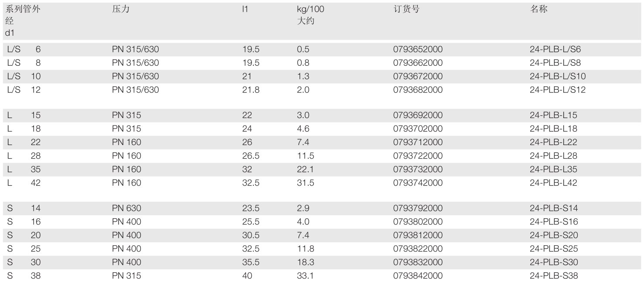This screenshot has height=288, width=644.
Task: Click the 订货号 column header
Action: (406, 9)
